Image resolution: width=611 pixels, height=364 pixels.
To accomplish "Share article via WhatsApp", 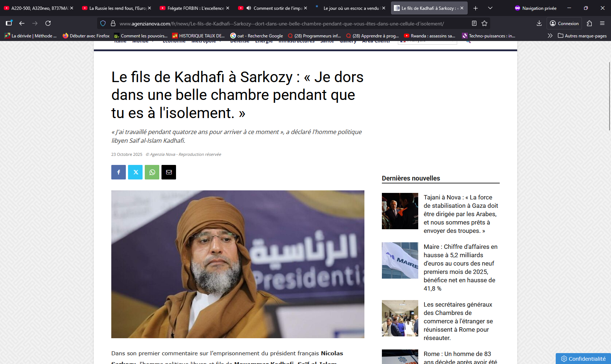I will (152, 172).
